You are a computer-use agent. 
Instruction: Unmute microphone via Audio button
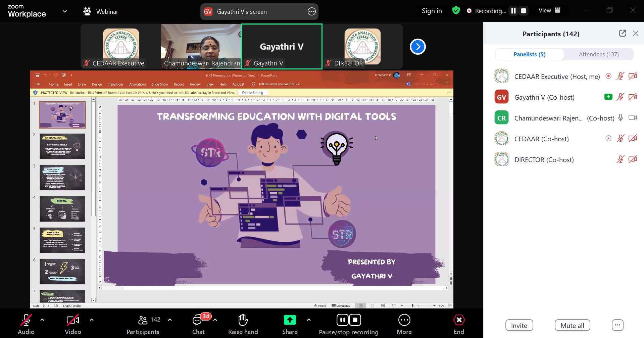(x=26, y=321)
